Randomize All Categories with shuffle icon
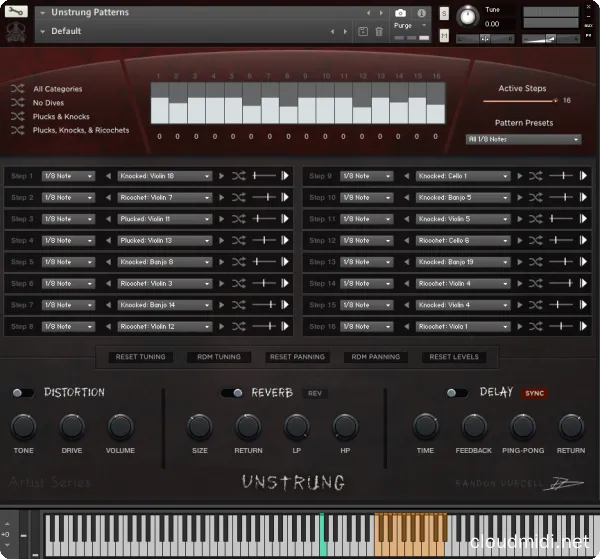 [x=17, y=89]
